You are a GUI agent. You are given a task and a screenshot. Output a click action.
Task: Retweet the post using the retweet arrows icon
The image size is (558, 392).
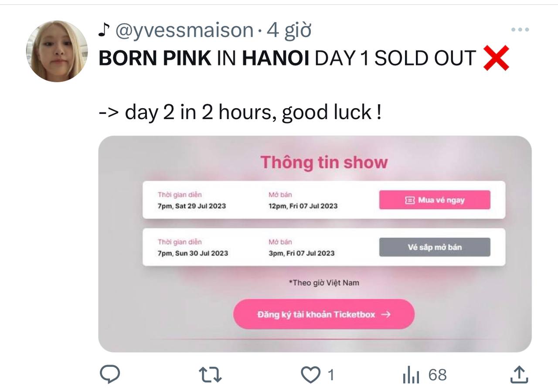click(x=211, y=374)
